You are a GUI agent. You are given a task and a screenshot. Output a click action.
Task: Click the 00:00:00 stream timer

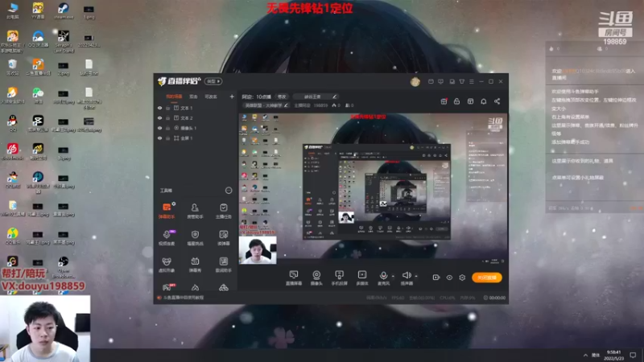click(494, 298)
